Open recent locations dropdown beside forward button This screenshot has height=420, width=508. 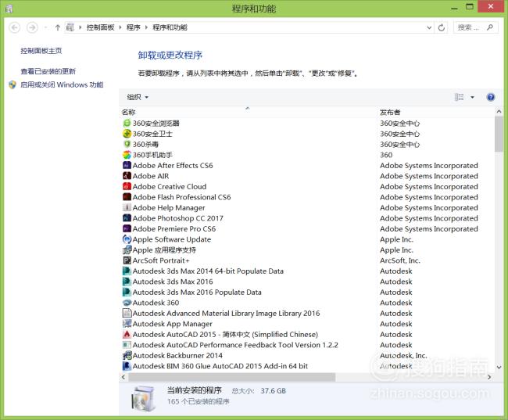click(x=45, y=27)
